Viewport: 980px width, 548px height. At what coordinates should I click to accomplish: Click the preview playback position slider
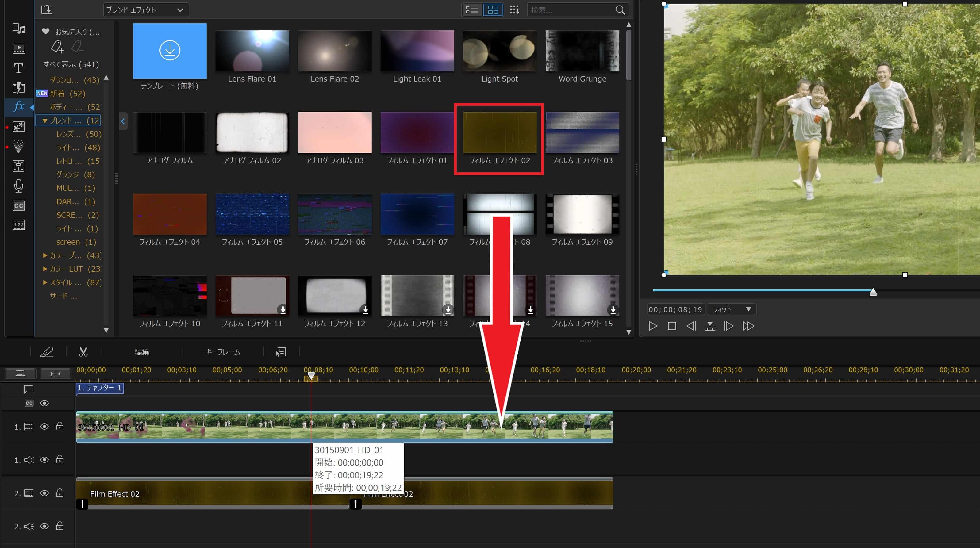[x=873, y=292]
